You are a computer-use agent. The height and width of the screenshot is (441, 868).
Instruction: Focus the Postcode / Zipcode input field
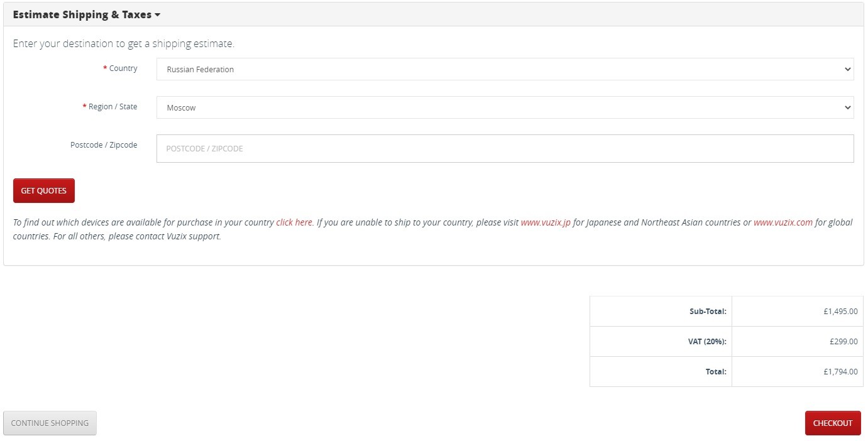504,149
